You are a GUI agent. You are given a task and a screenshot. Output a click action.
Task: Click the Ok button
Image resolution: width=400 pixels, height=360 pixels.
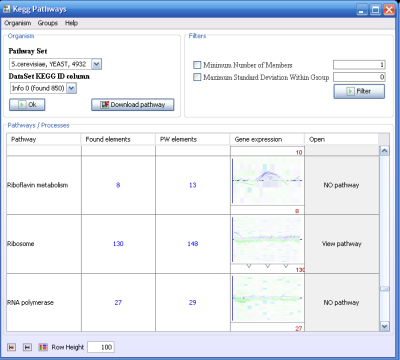click(27, 105)
